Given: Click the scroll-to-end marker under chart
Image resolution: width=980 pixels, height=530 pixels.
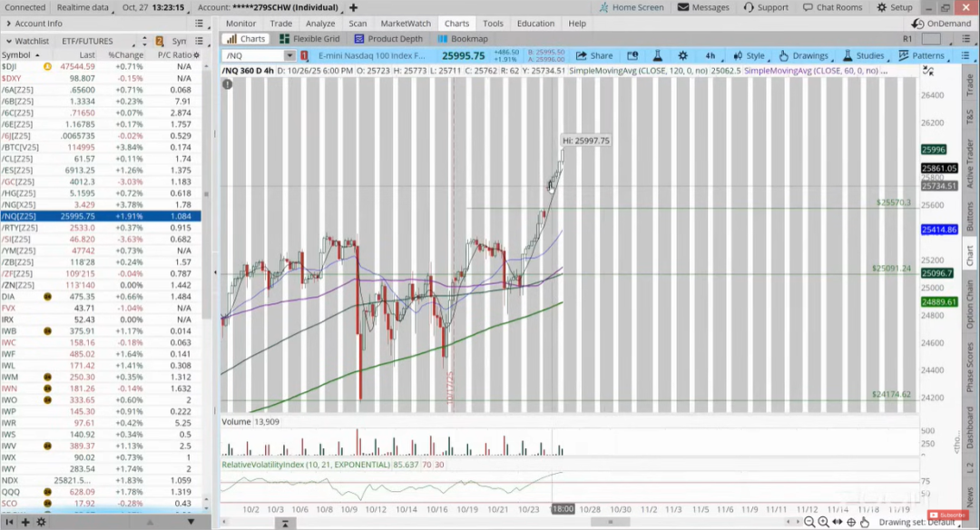Looking at the screenshot, I should click(285, 523).
